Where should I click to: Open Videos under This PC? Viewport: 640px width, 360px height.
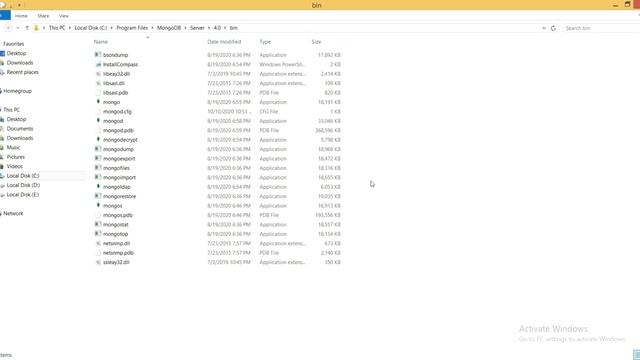pos(15,167)
